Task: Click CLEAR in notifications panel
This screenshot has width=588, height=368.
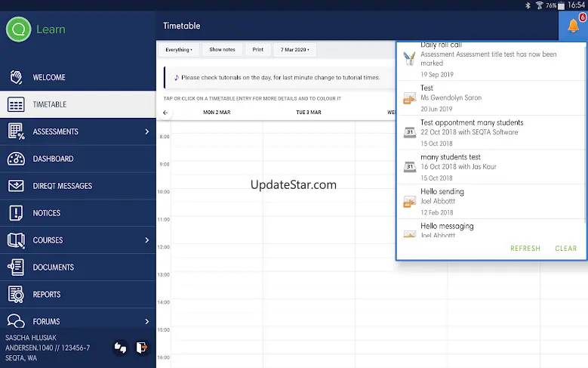Action: [566, 249]
